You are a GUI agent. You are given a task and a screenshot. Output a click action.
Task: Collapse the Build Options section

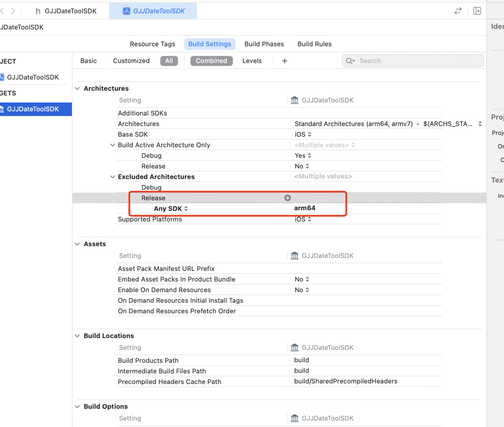(x=77, y=407)
